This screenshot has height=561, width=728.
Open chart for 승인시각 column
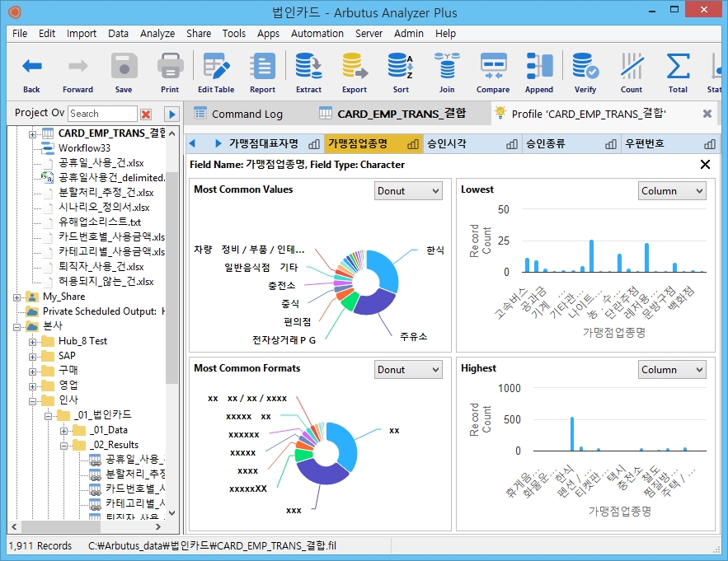(512, 144)
